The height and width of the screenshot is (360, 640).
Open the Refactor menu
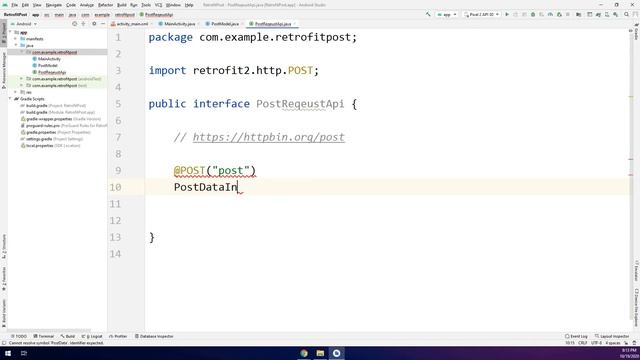point(105,5)
